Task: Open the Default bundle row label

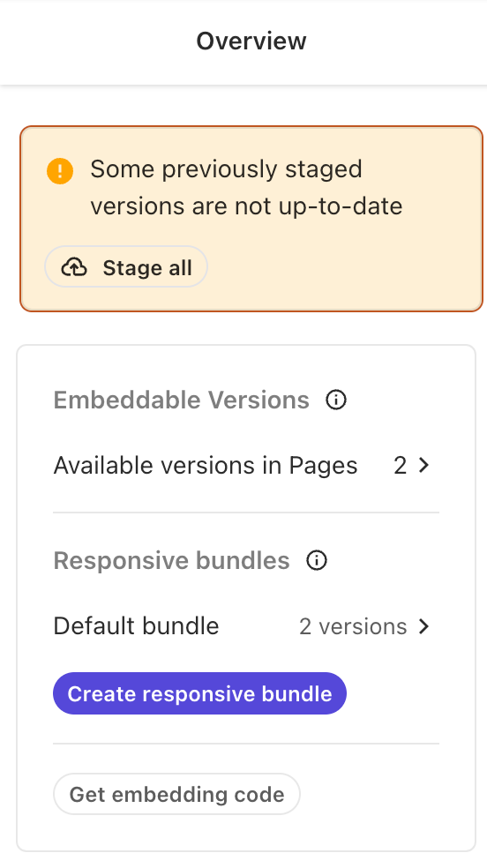Action: pos(136,626)
